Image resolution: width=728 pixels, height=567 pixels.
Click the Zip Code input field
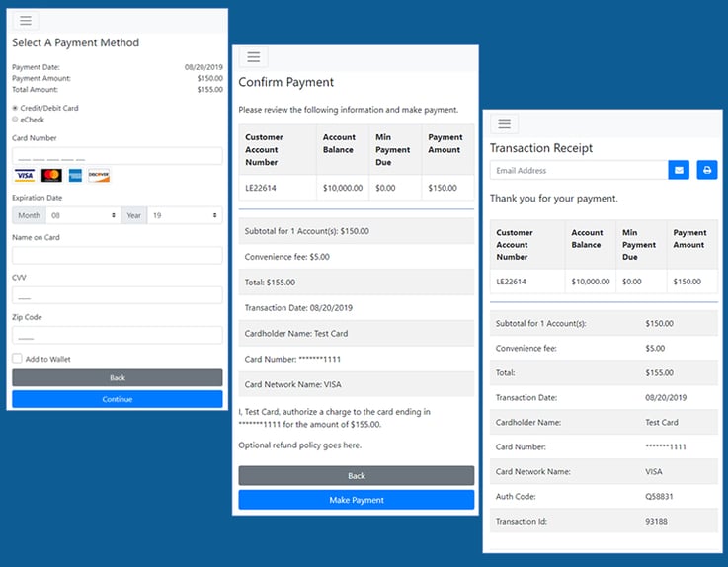point(117,335)
